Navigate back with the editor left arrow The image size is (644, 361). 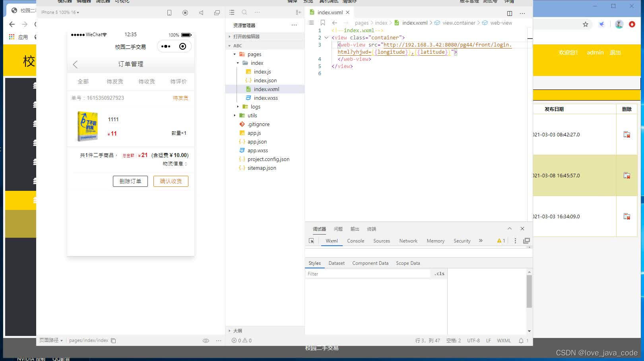coord(335,23)
